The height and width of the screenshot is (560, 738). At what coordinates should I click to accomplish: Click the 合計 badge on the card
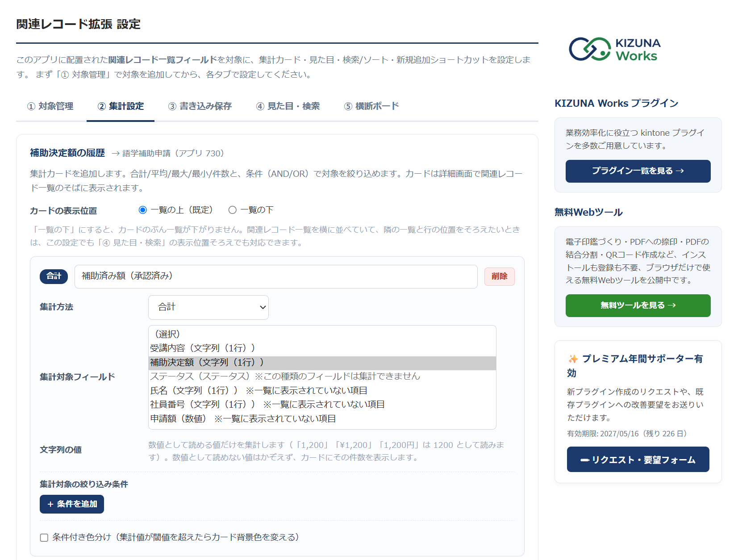[x=54, y=276]
